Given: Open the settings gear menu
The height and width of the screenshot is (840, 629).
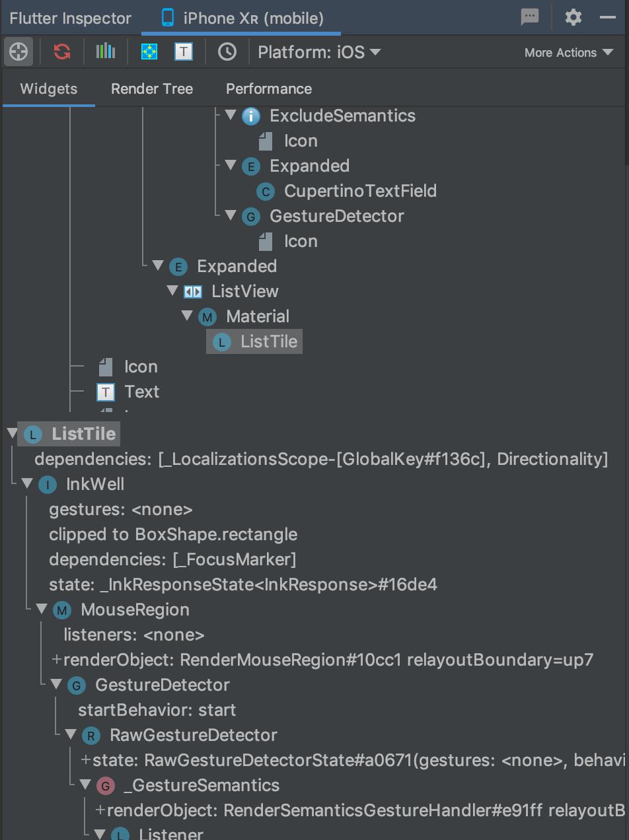Looking at the screenshot, I should (573, 17).
